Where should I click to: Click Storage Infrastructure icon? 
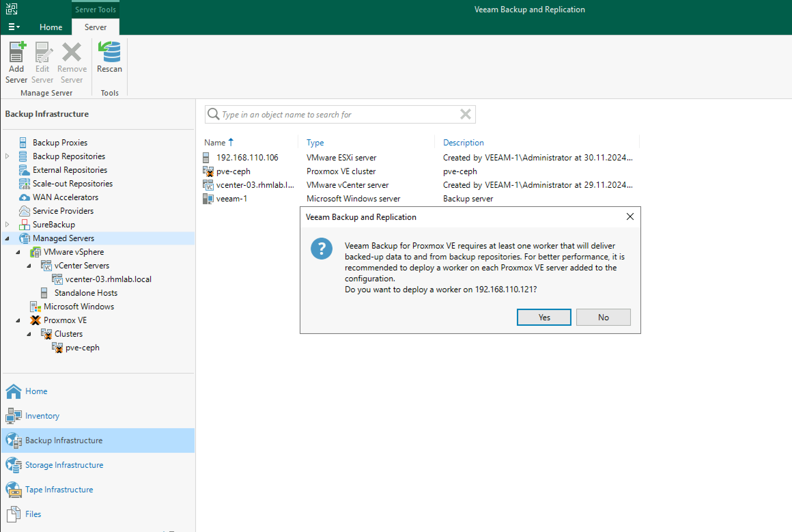14,465
